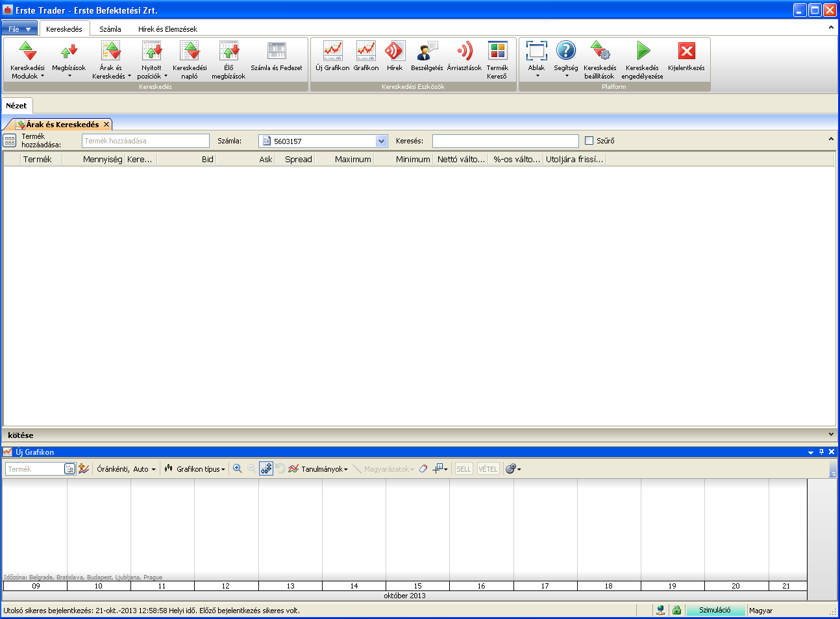The image size is (840, 619).
Task: Switch to the Számla ribbon tab
Action: tap(110, 29)
